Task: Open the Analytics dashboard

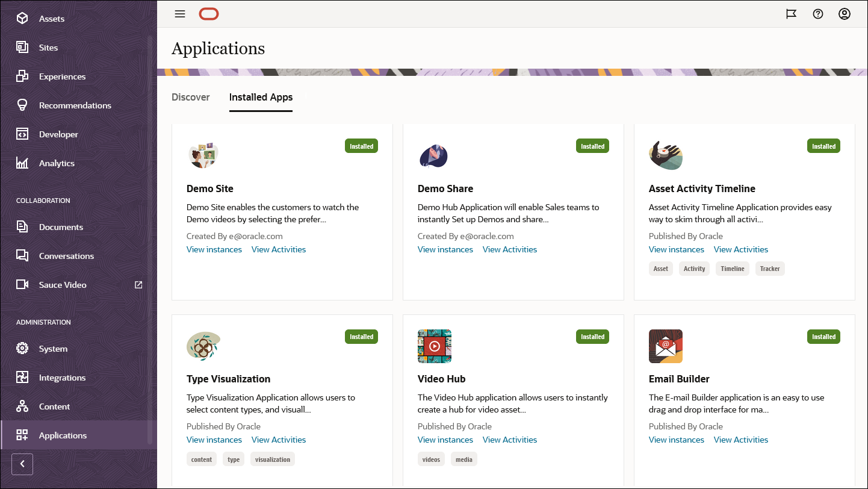Action: point(57,163)
